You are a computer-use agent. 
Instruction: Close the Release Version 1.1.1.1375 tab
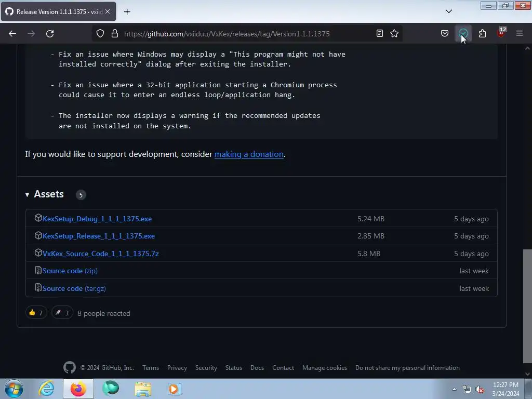[108, 11]
